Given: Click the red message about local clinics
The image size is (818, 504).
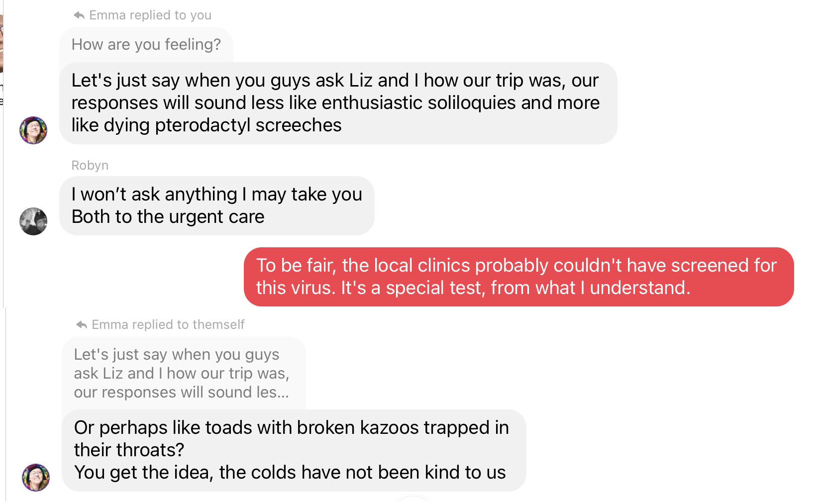Looking at the screenshot, I should pos(518,277).
